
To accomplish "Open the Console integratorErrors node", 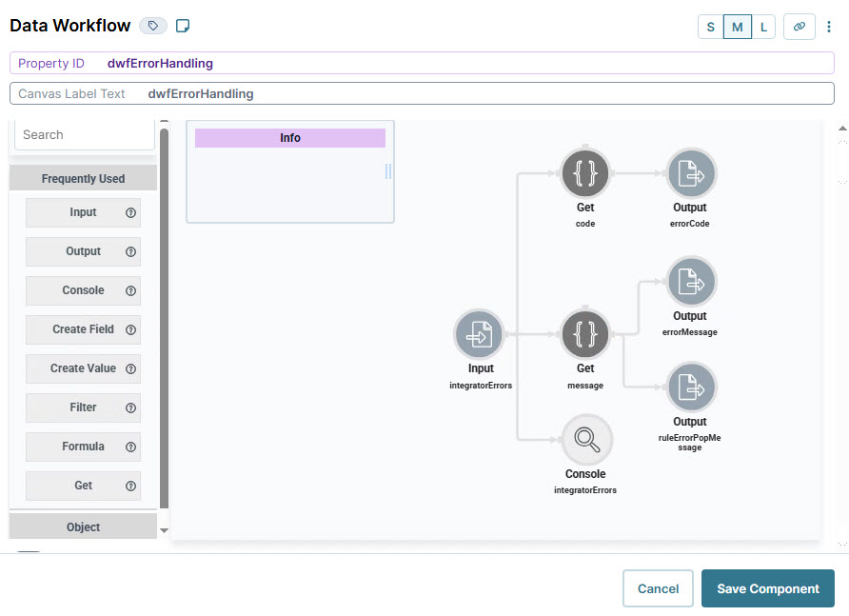I will coord(586,439).
